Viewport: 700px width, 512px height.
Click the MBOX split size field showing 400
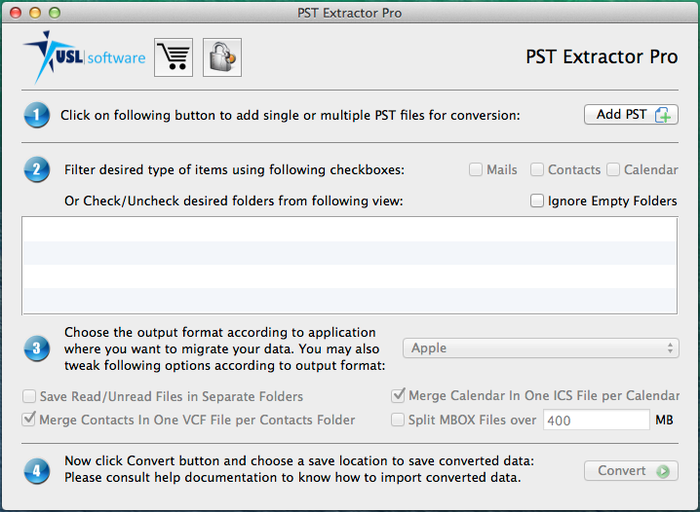pyautogui.click(x=596, y=420)
